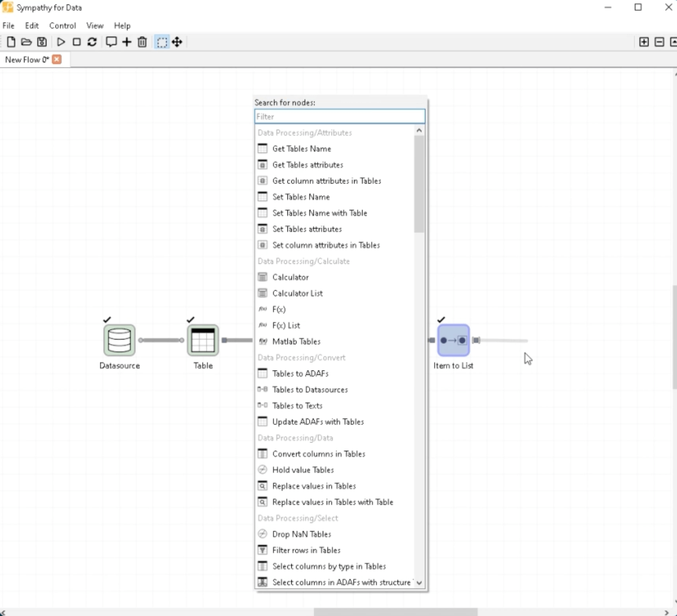Stop execution with the square icon
The image size is (677, 616).
click(76, 42)
